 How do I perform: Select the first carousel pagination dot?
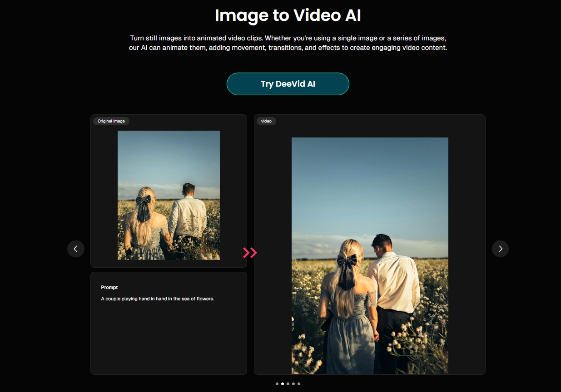[x=277, y=384]
